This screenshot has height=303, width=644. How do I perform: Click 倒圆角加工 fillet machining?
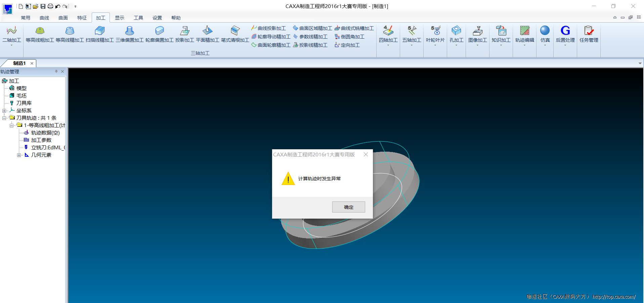pos(349,37)
